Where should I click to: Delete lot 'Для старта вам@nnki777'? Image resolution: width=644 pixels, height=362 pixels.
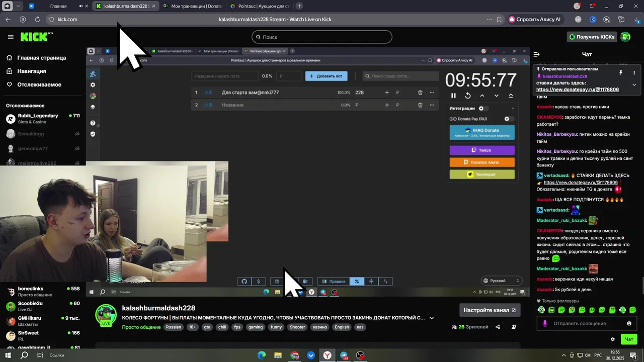(420, 93)
